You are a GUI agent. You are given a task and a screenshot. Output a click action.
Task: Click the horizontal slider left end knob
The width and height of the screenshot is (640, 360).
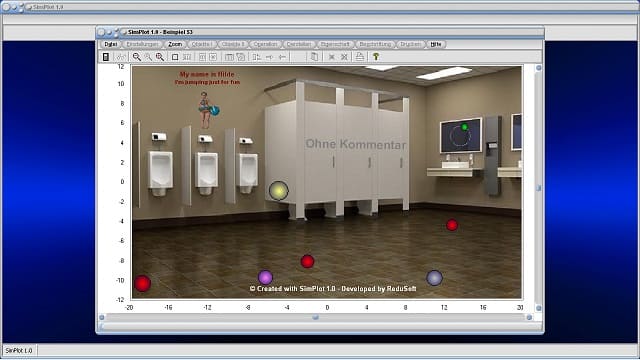[x=102, y=317]
